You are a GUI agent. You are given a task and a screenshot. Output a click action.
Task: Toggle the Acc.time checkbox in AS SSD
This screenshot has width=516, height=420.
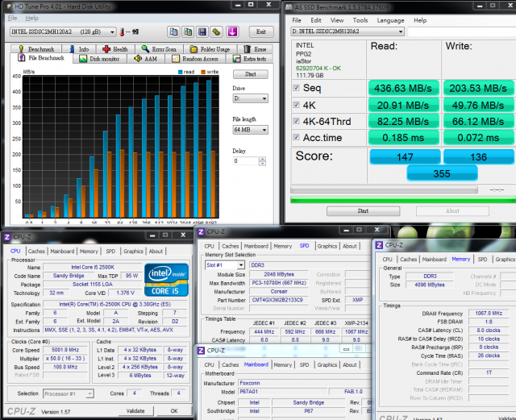tap(296, 137)
